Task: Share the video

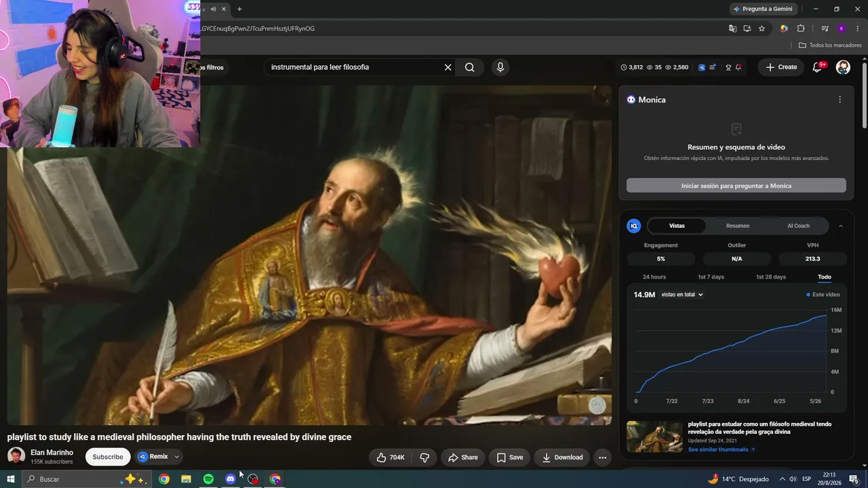Action: (462, 457)
